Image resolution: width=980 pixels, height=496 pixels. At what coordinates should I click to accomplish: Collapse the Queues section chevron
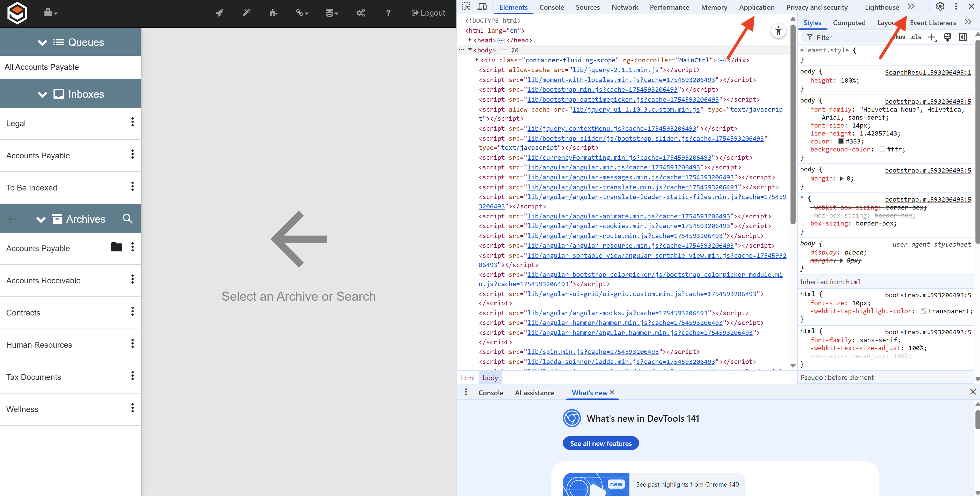point(42,43)
